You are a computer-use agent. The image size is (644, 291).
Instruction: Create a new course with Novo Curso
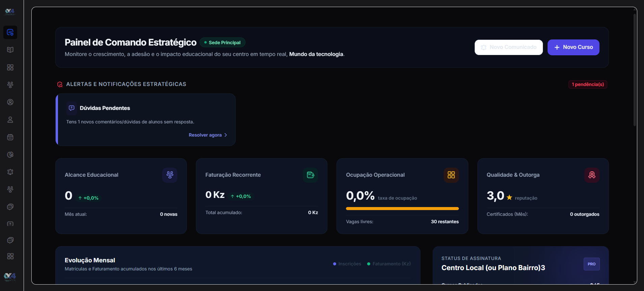(573, 47)
